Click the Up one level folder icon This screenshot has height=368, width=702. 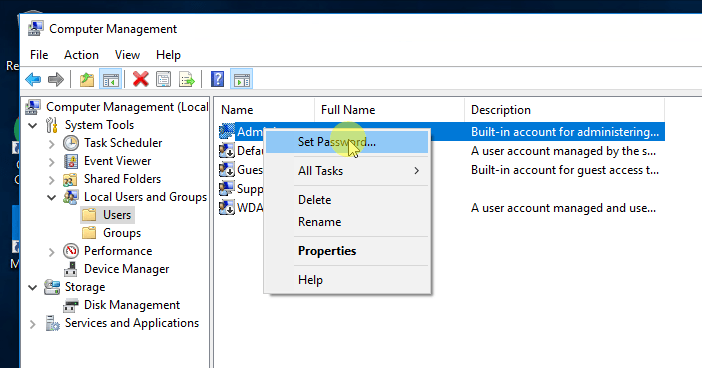tap(87, 80)
